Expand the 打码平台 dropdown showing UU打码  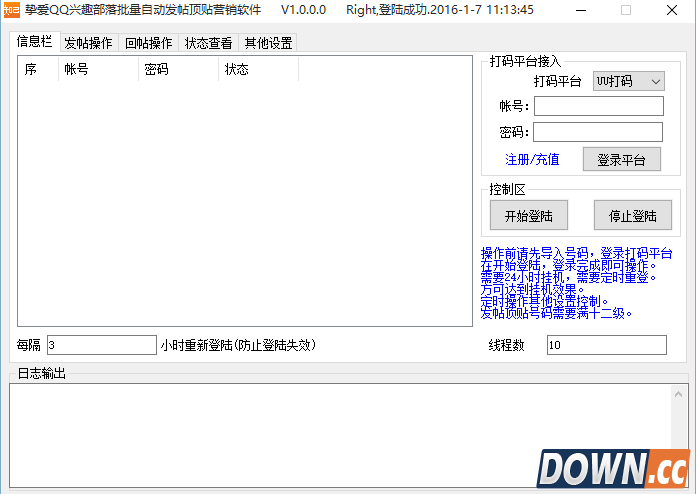[x=629, y=81]
